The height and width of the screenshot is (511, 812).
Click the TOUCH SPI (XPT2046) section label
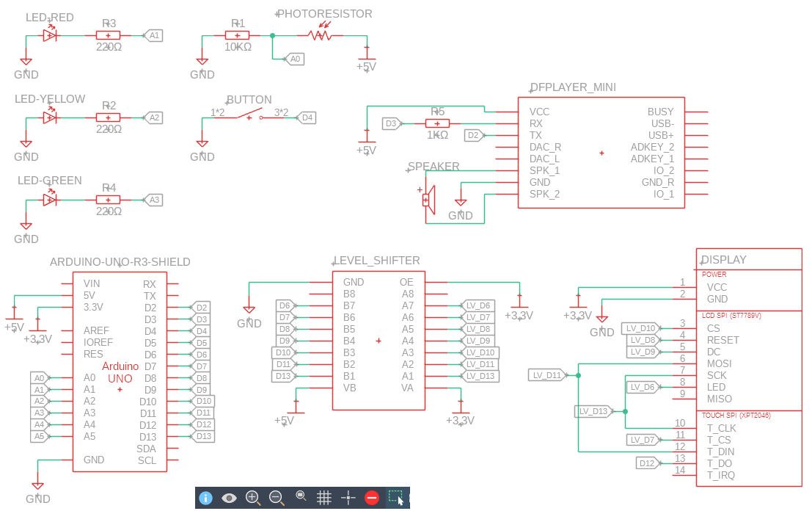pos(736,416)
